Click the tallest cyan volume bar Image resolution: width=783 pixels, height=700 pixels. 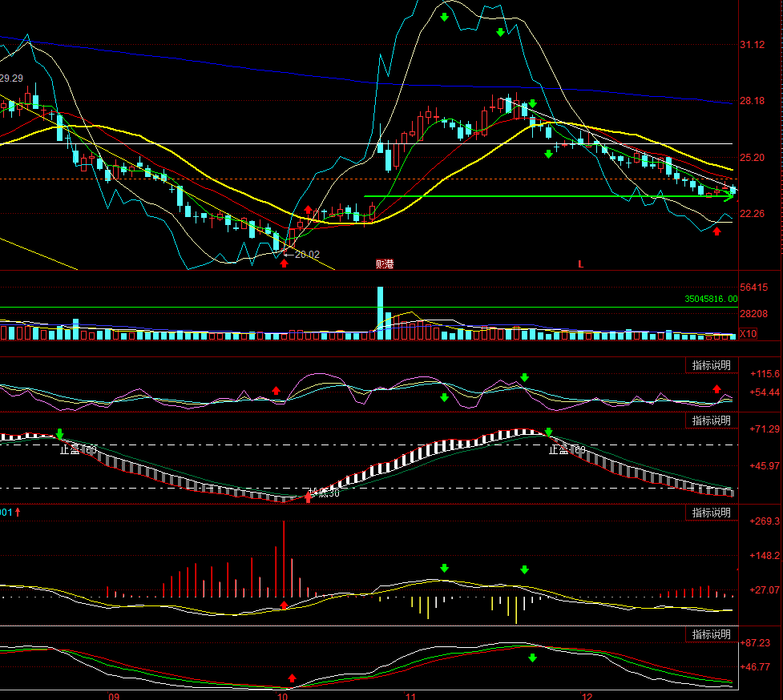coord(381,313)
